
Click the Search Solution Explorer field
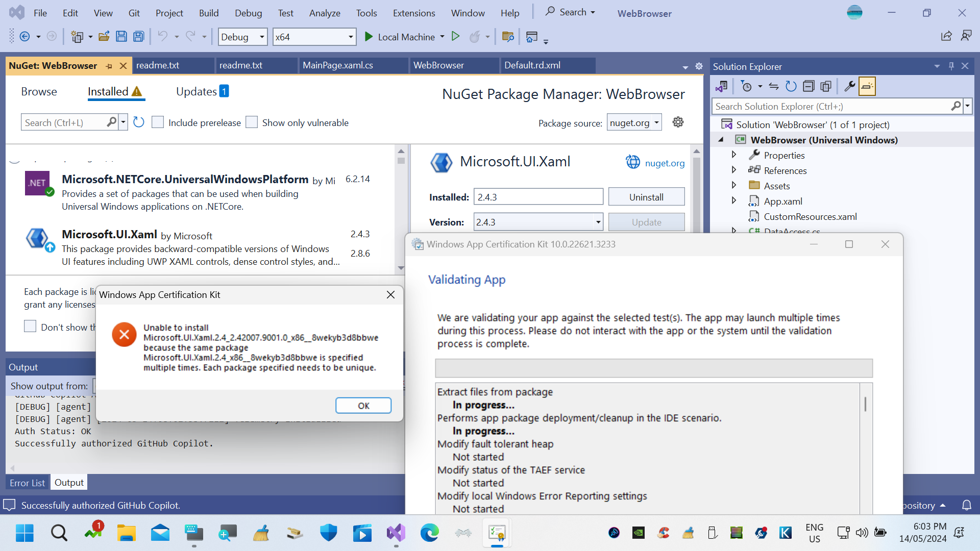(827, 106)
